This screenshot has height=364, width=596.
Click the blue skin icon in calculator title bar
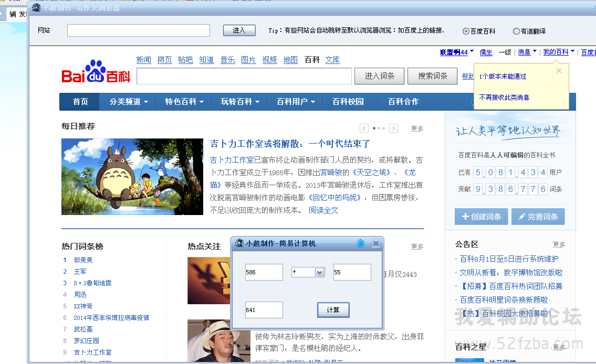point(360,243)
